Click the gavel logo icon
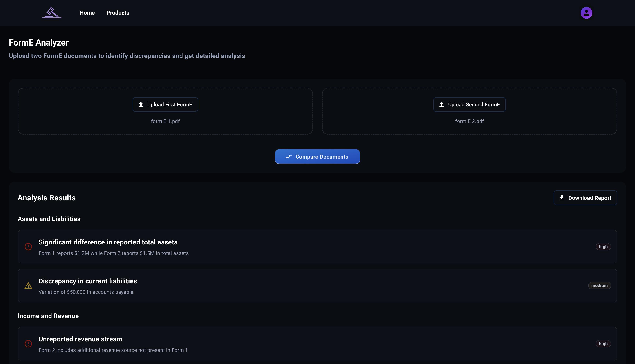635x364 pixels. click(51, 12)
